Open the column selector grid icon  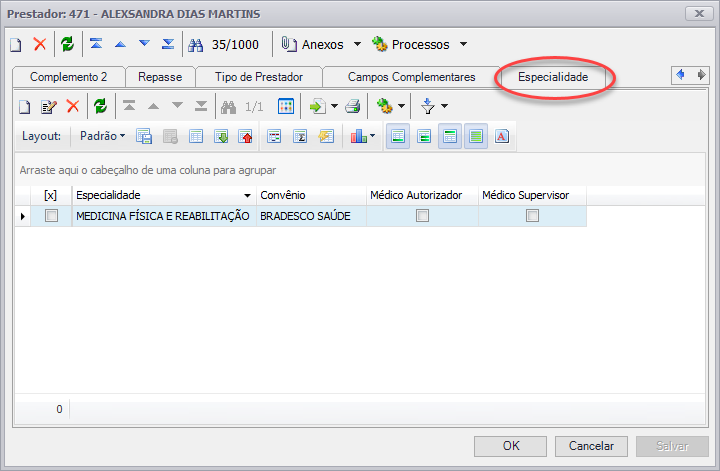point(286,107)
